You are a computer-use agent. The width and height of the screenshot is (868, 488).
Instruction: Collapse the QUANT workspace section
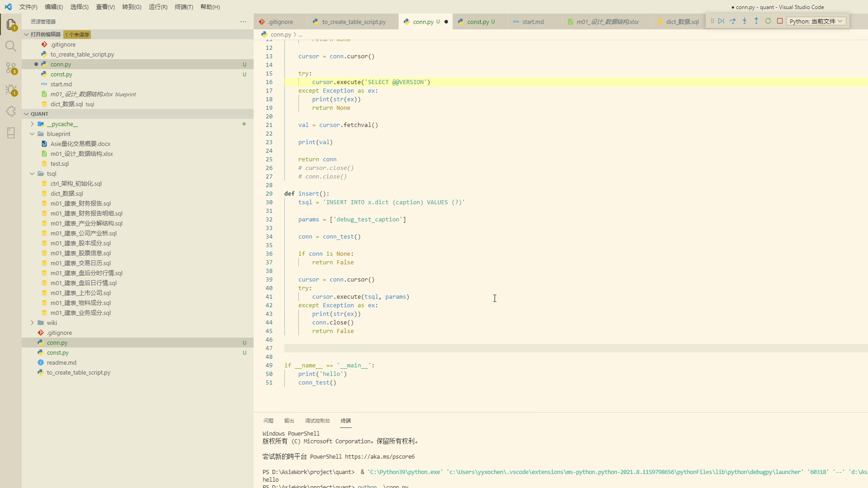26,114
